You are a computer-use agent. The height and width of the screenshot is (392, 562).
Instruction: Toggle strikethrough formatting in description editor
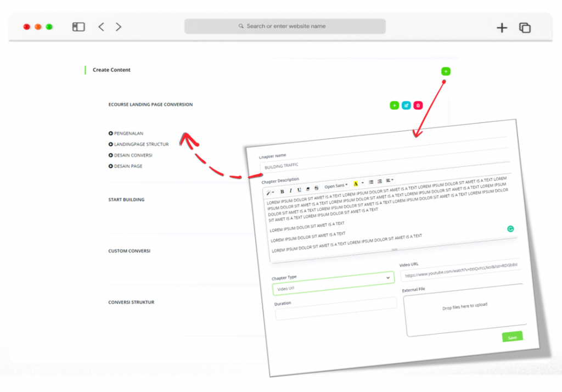click(316, 188)
